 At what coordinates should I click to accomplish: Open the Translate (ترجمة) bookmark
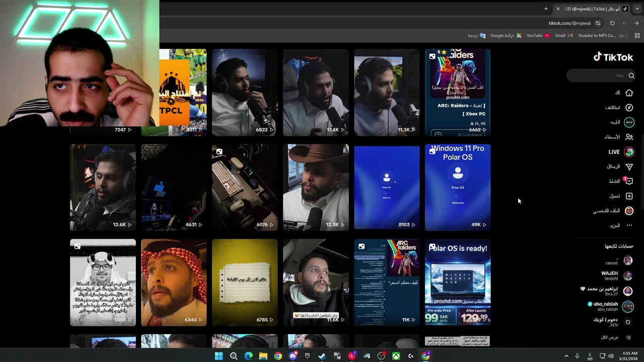click(476, 36)
